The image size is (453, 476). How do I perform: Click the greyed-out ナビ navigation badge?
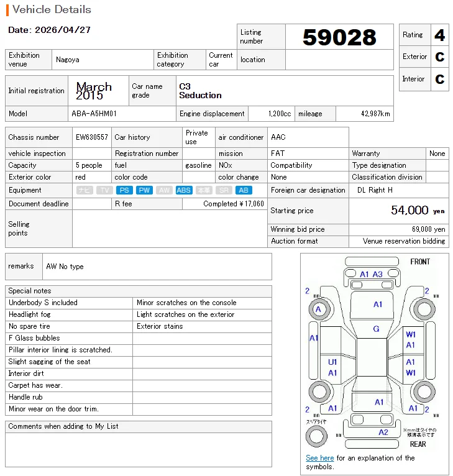point(85,190)
